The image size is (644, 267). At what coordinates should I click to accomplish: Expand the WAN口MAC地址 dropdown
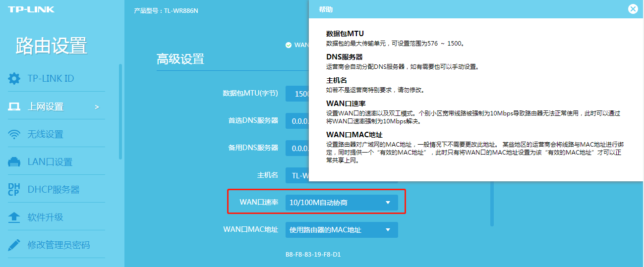(x=341, y=230)
